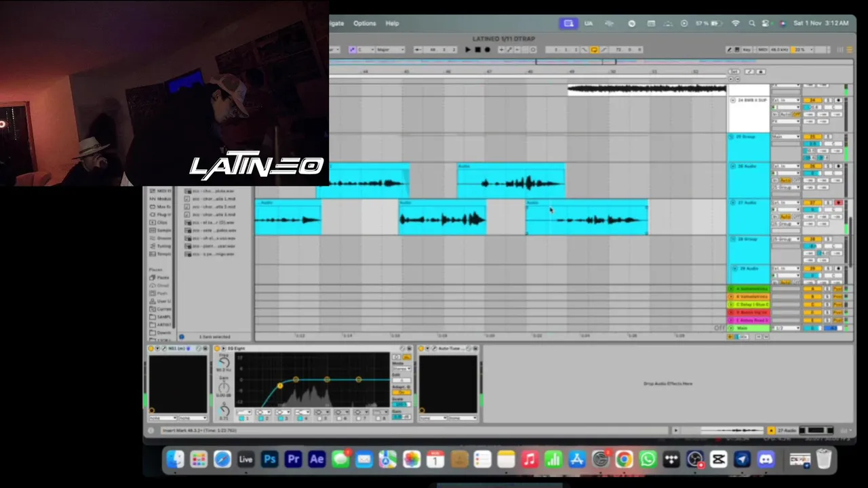Image resolution: width=868 pixels, height=488 pixels.
Task: Select EQ band 1 node on the curve
Action: coord(279,386)
